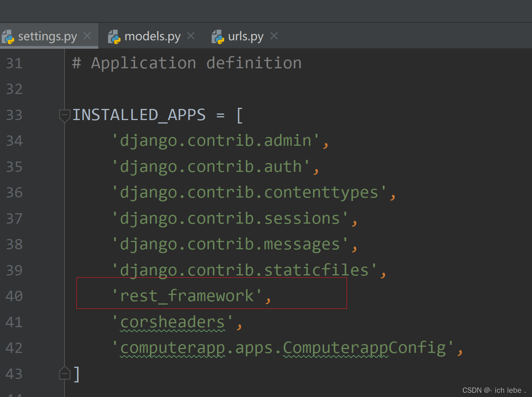Click 'django.contrib.contenttypes' string
Viewport: 532px width, 397px height.
pyautogui.click(x=249, y=193)
